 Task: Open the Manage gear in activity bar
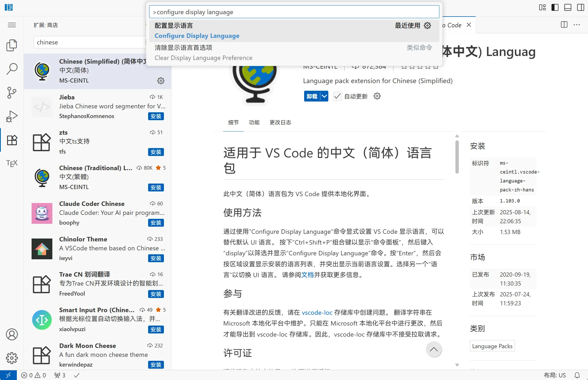click(12, 358)
